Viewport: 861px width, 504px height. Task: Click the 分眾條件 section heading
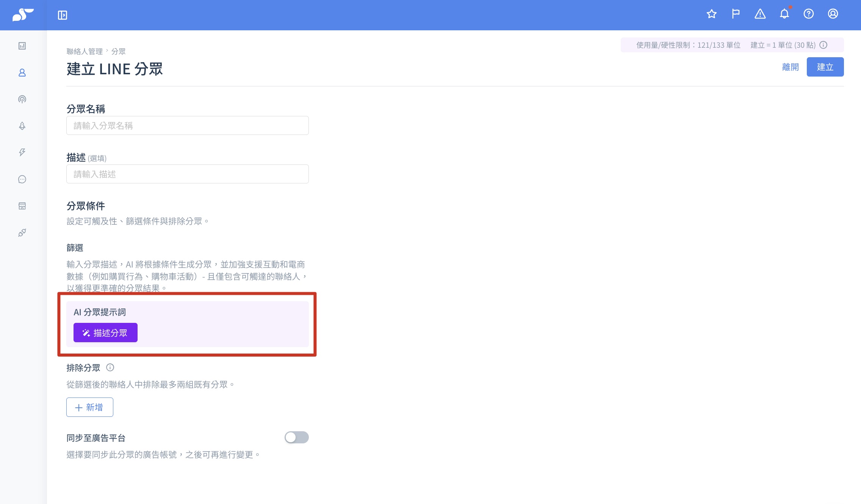pyautogui.click(x=86, y=206)
